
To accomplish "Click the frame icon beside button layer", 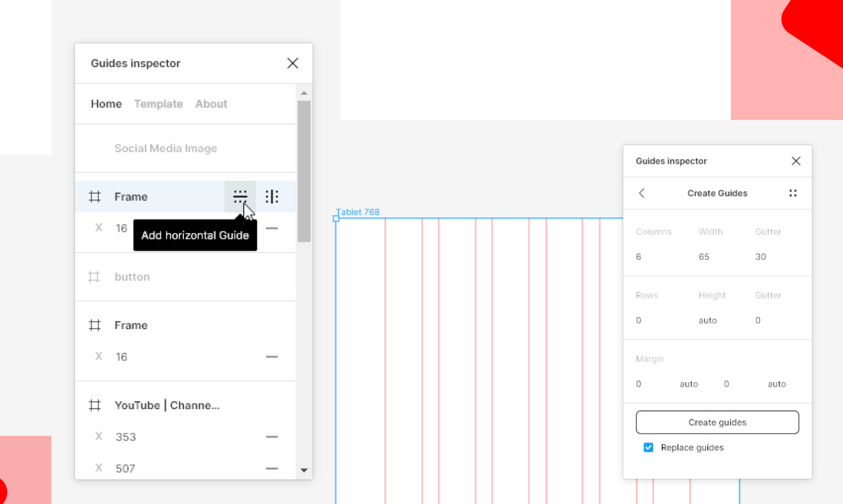I will [x=95, y=277].
